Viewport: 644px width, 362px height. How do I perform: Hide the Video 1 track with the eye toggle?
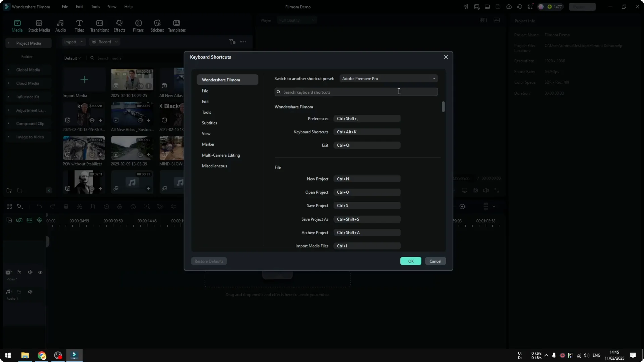(x=40, y=272)
